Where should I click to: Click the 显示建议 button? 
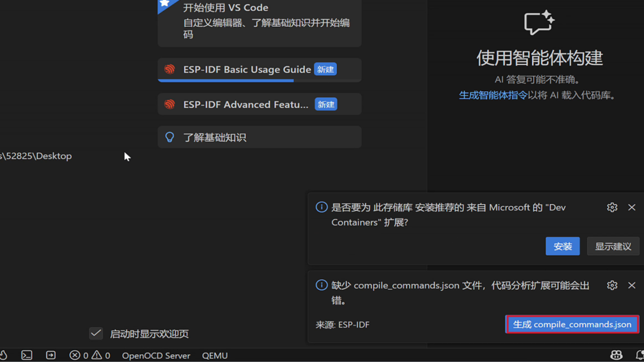[x=613, y=246]
